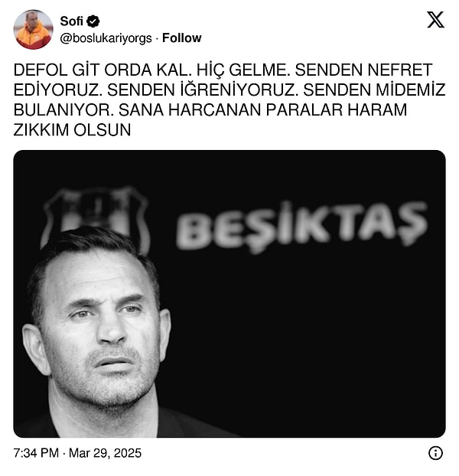Open the embedded black-and-white photo
Screen dimensions: 459x476
click(x=229, y=294)
